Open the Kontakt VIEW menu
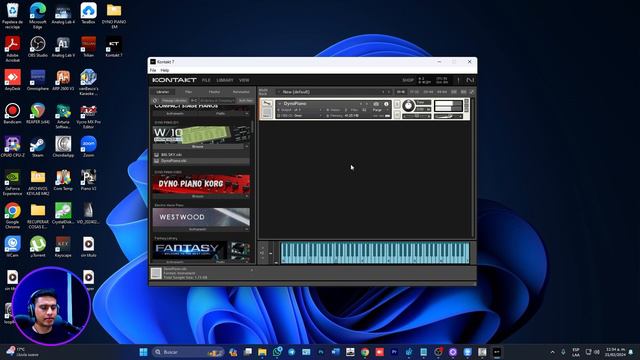Screen dimensions: 640x360 pos(244,80)
